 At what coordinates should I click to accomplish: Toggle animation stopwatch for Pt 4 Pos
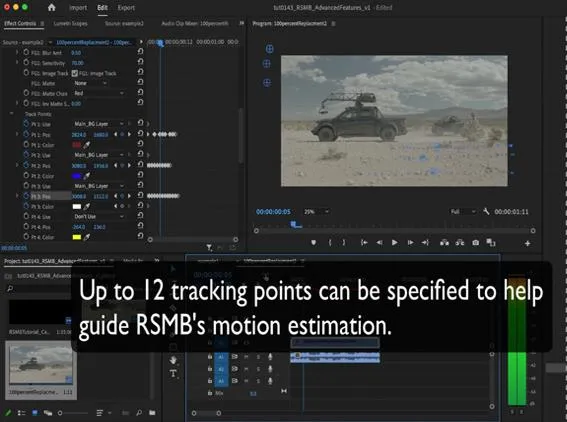pos(26,227)
